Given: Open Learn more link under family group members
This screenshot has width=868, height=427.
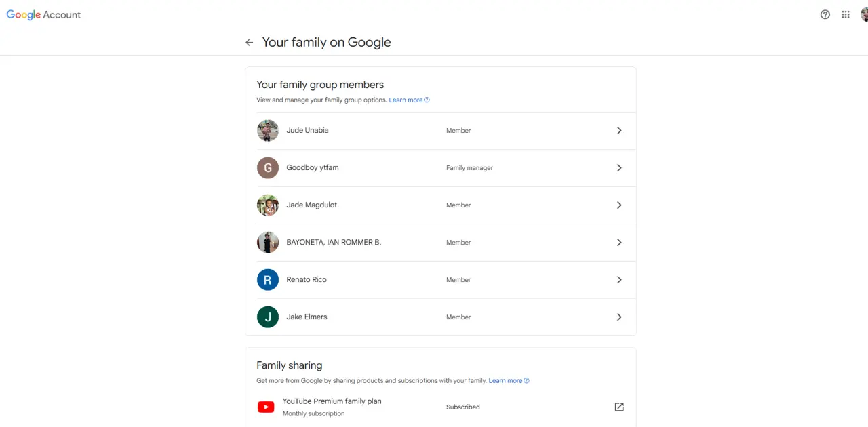Looking at the screenshot, I should pyautogui.click(x=409, y=100).
